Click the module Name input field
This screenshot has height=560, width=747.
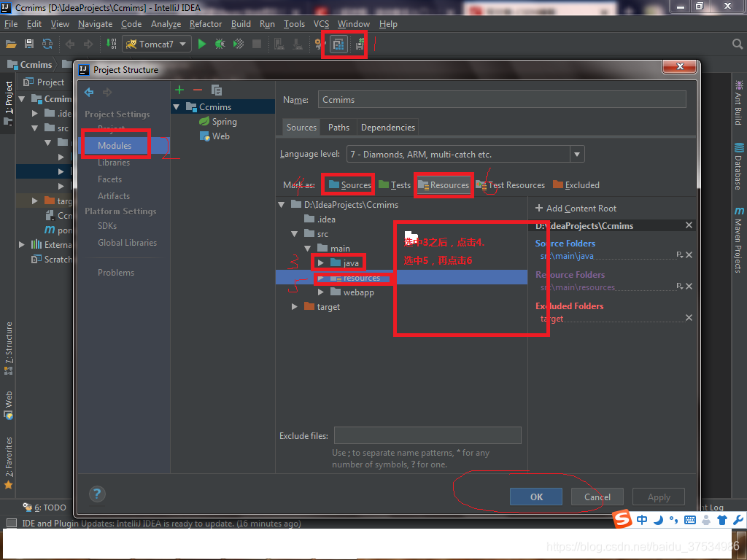502,99
